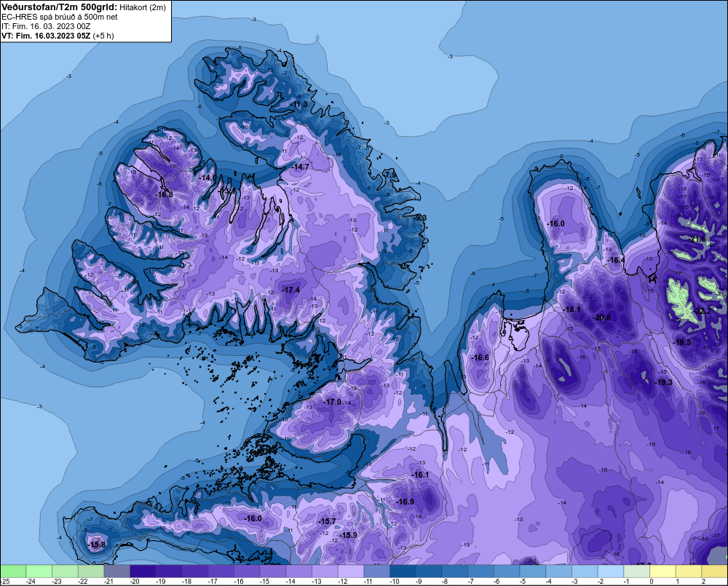Click the -16.4 temperature label

click(617, 260)
